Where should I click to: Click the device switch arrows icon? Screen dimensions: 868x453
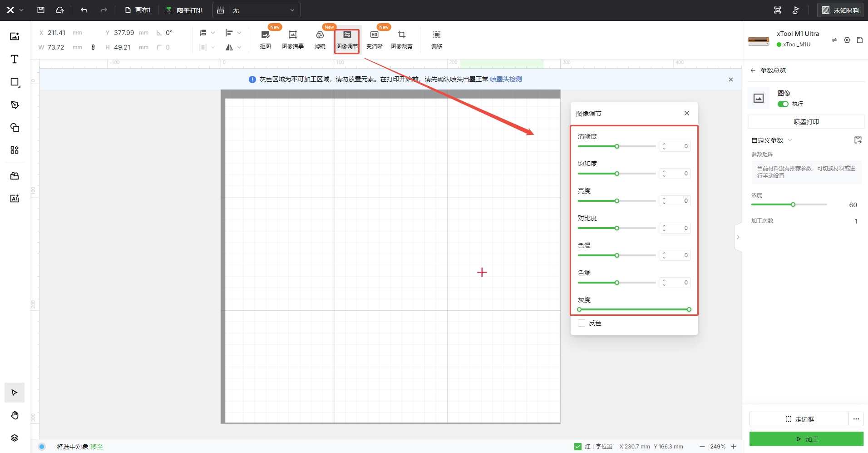click(x=834, y=40)
